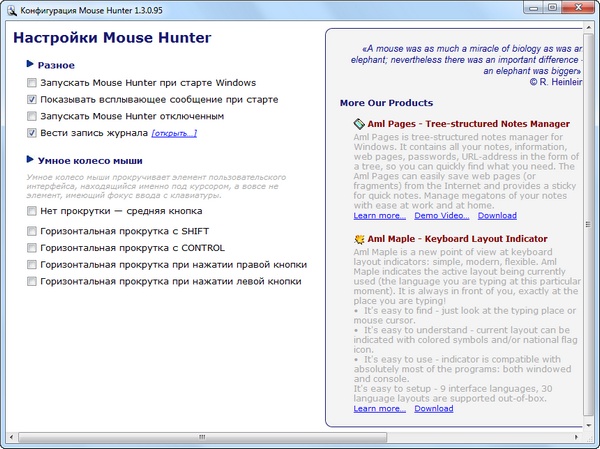600x449 pixels.
Task: Check 'Горизонтальная прокрутка с SHIFT'
Action: [32, 231]
